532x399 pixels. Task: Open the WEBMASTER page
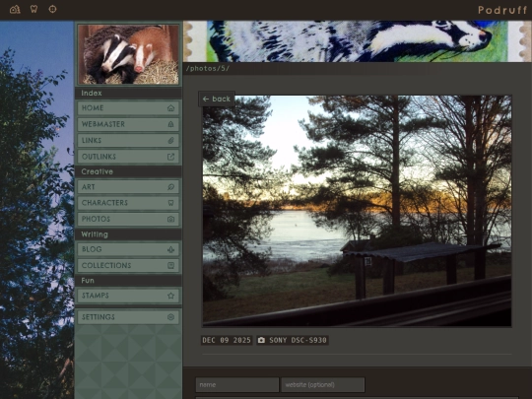[128, 124]
